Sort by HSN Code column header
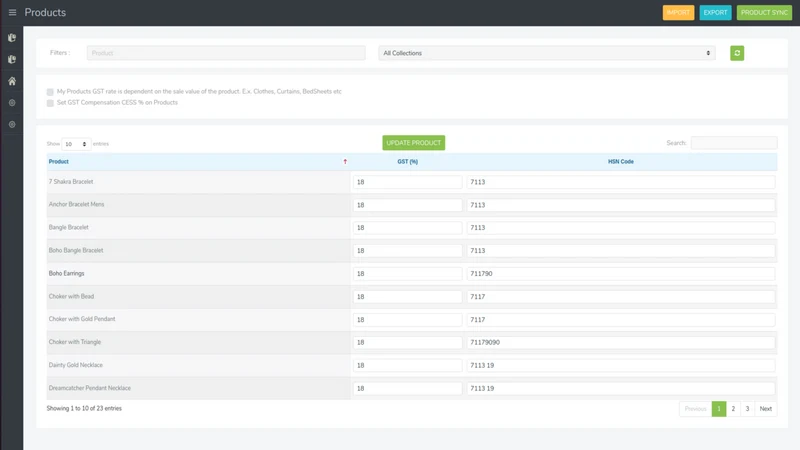This screenshot has height=450, width=800. [x=620, y=162]
